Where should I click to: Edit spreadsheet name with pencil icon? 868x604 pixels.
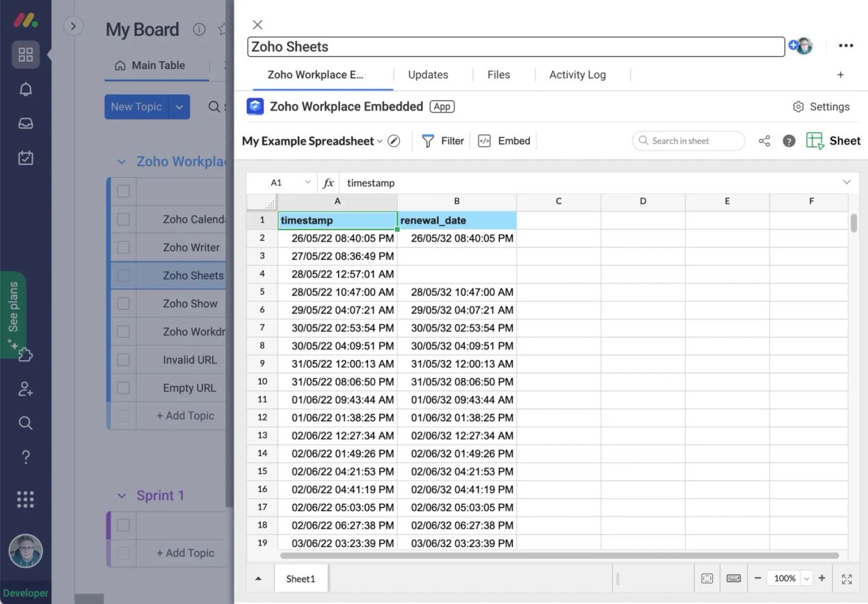394,141
